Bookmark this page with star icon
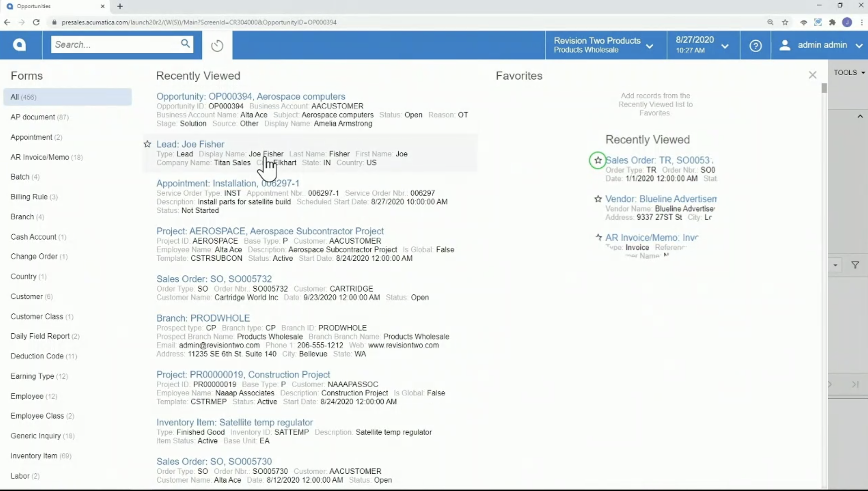 click(785, 22)
